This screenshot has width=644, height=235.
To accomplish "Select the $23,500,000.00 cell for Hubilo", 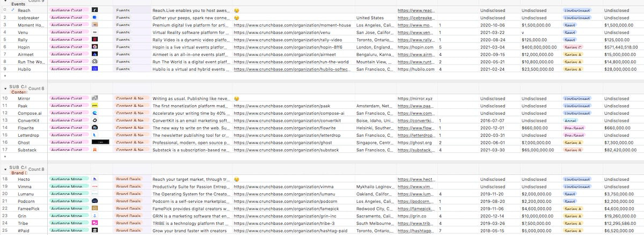I will [x=541, y=69].
